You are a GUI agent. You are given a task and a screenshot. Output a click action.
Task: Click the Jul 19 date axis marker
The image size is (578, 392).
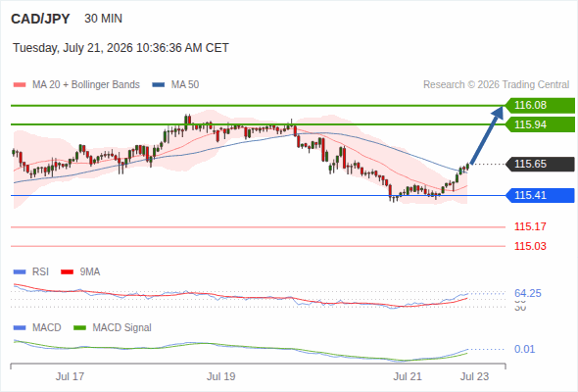click(x=220, y=376)
